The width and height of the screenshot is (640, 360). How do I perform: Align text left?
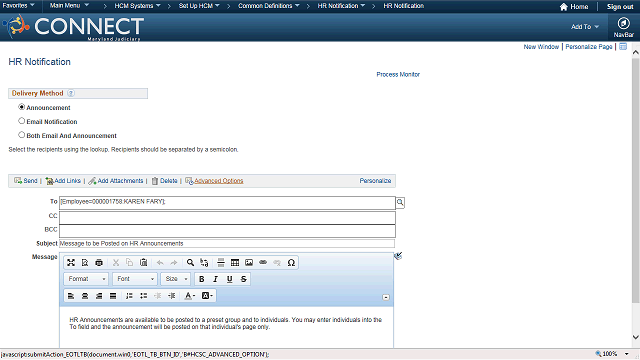tap(71, 296)
